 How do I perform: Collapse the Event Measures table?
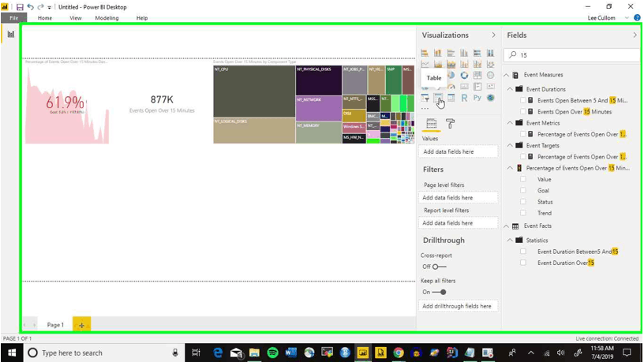click(x=507, y=75)
